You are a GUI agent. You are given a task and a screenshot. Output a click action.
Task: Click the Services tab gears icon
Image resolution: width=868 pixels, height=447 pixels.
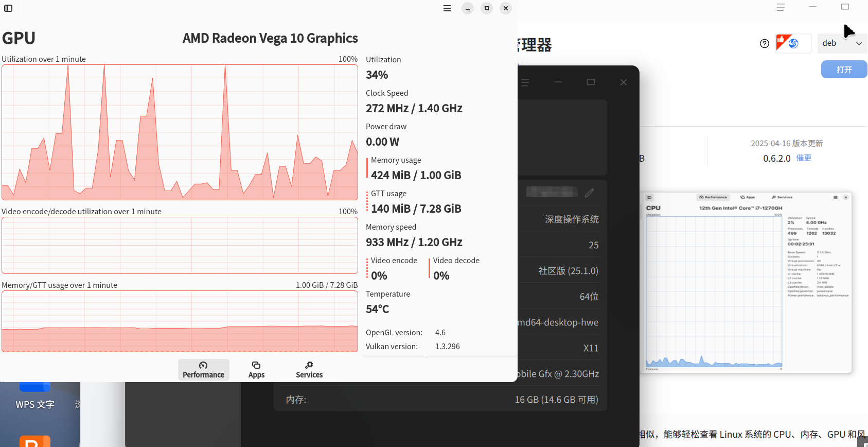[309, 365]
